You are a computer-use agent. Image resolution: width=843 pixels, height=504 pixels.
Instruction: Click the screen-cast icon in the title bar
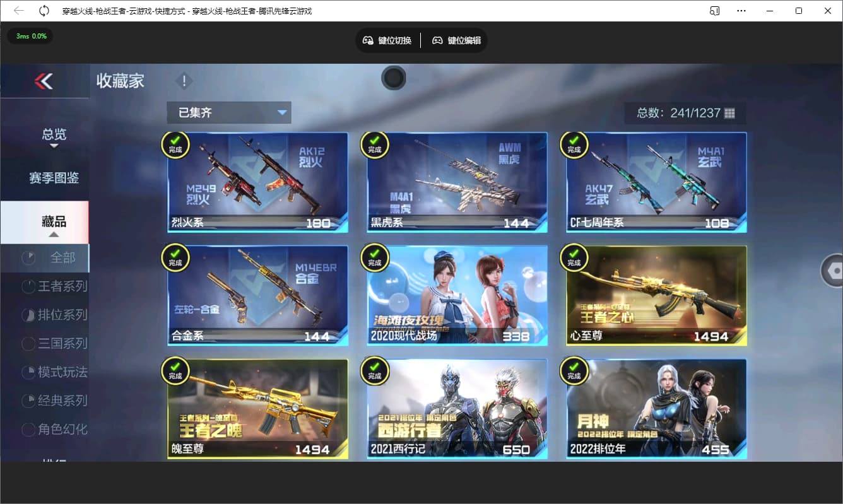coord(715,11)
